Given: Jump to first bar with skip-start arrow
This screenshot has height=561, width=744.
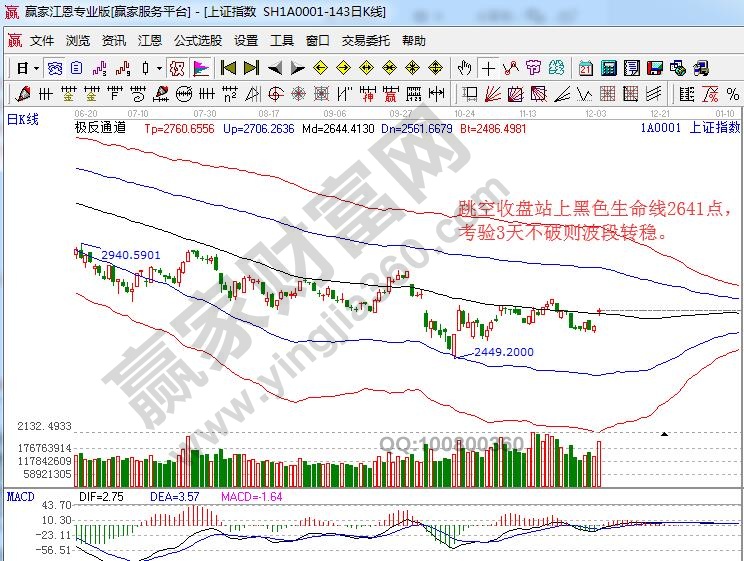Looking at the screenshot, I should click(x=228, y=68).
